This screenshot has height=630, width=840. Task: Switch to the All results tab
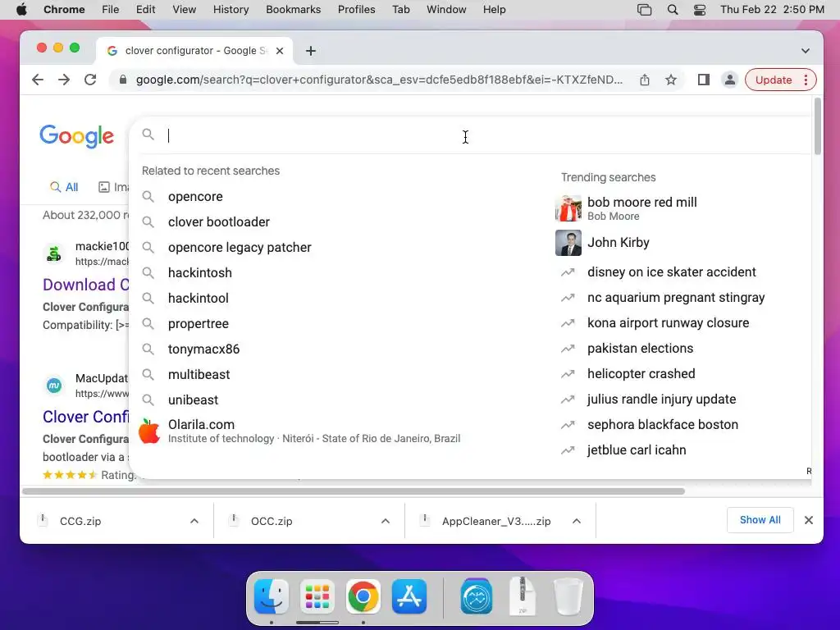[64, 187]
